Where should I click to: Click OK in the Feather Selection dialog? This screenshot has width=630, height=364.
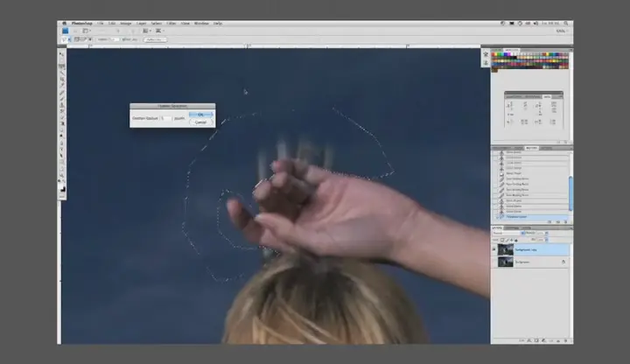point(200,115)
